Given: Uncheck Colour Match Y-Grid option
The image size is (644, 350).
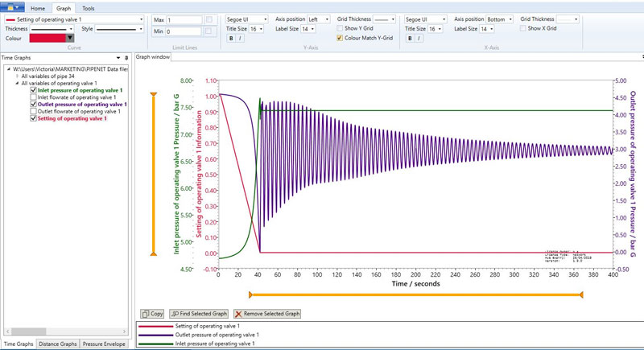Looking at the screenshot, I should coord(340,38).
